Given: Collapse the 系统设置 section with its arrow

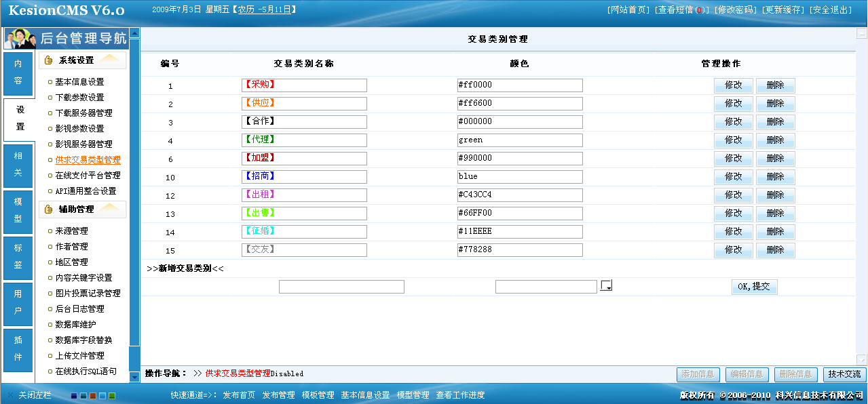Looking at the screenshot, I should point(109,60).
